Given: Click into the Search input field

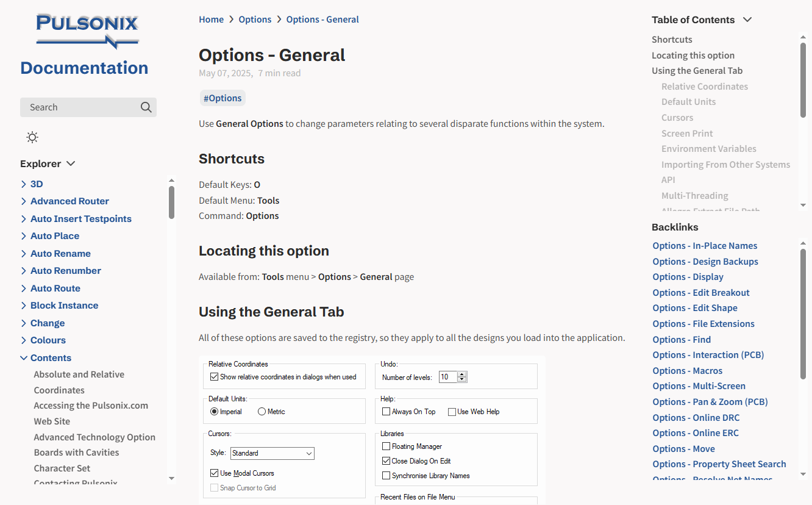Looking at the screenshot, I should [79, 107].
